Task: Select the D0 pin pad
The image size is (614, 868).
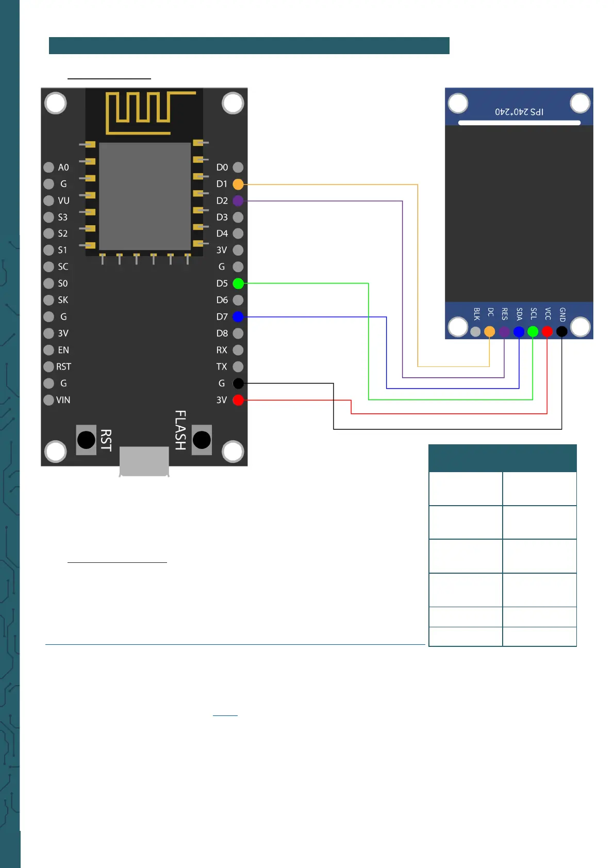Action: click(x=238, y=168)
